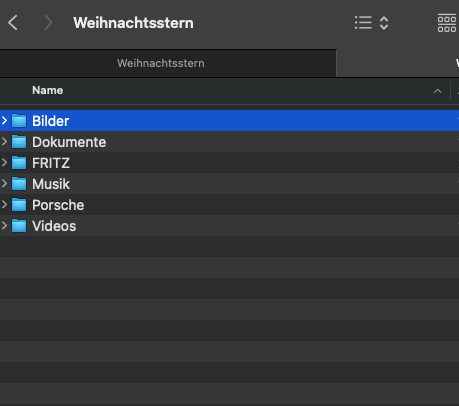This screenshot has height=406, width=459.
Task: Sort by the Name column header
Action: 48,90
